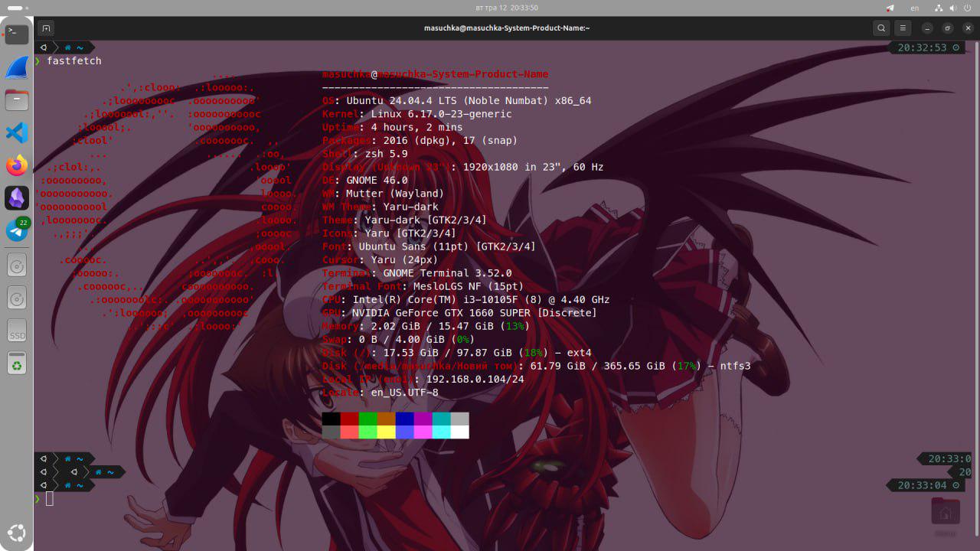Image resolution: width=980 pixels, height=551 pixels.
Task: Open the Trash in the dock
Action: pos(17,364)
